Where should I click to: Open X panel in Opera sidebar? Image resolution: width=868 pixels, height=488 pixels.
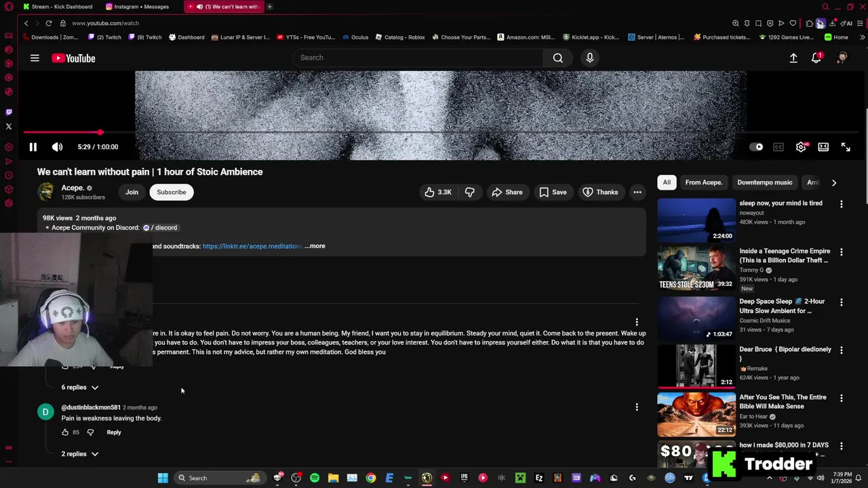(x=9, y=126)
